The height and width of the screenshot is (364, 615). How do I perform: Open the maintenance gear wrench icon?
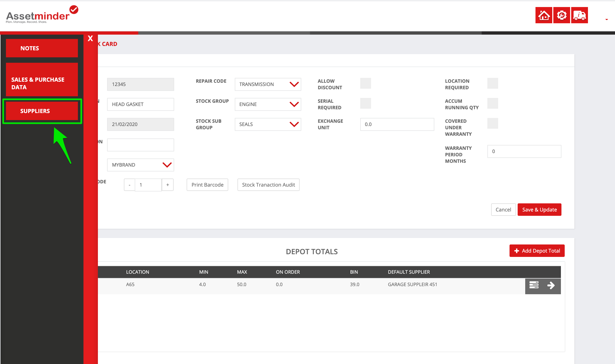point(561,15)
